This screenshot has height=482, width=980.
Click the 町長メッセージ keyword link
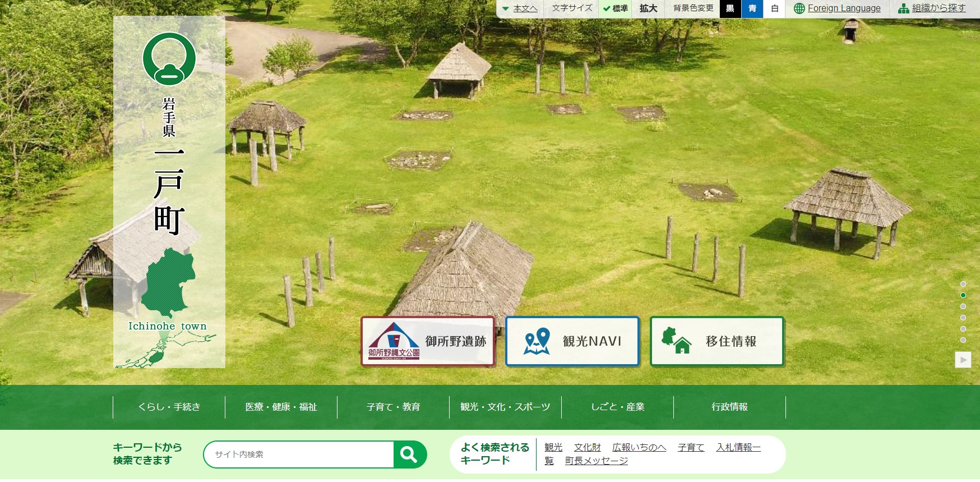[x=597, y=461]
